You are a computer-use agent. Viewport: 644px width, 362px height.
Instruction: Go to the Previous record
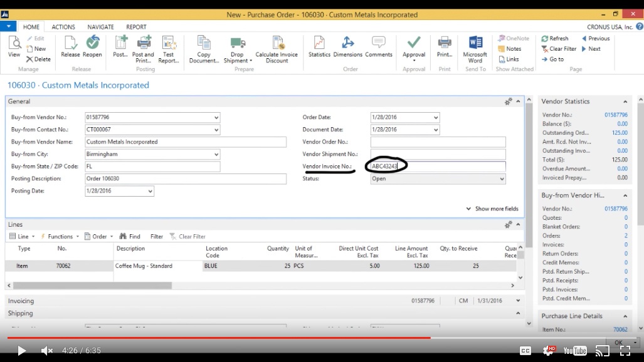[596, 38]
